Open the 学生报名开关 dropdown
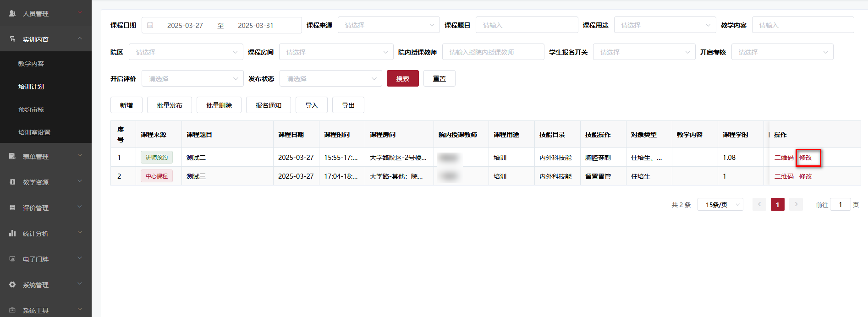This screenshot has height=317, width=868. tap(644, 52)
